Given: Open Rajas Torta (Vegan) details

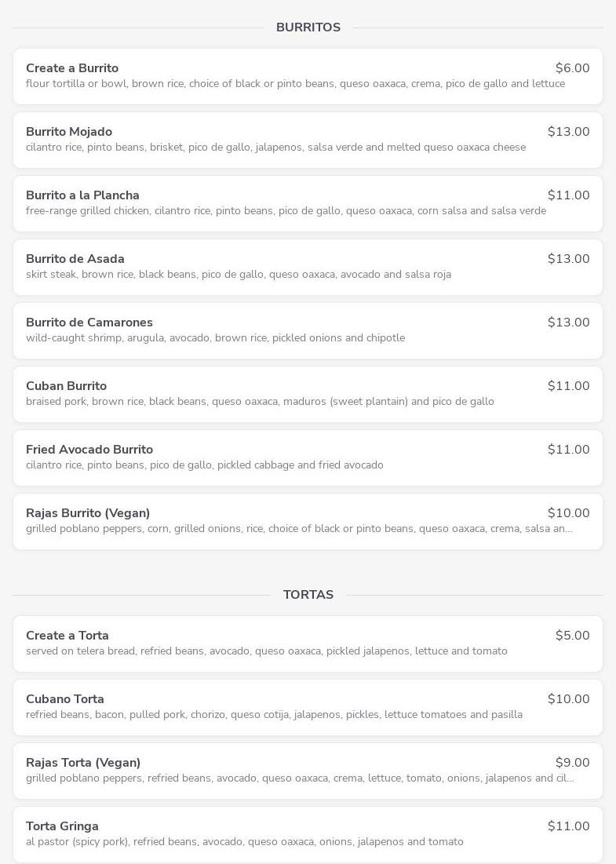Looking at the screenshot, I should 83,763.
